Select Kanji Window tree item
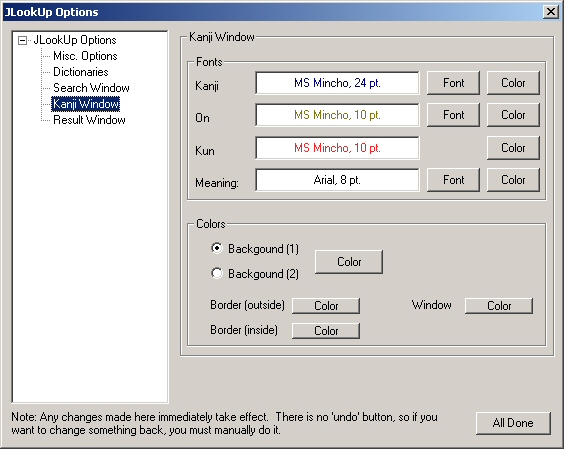 tap(86, 104)
